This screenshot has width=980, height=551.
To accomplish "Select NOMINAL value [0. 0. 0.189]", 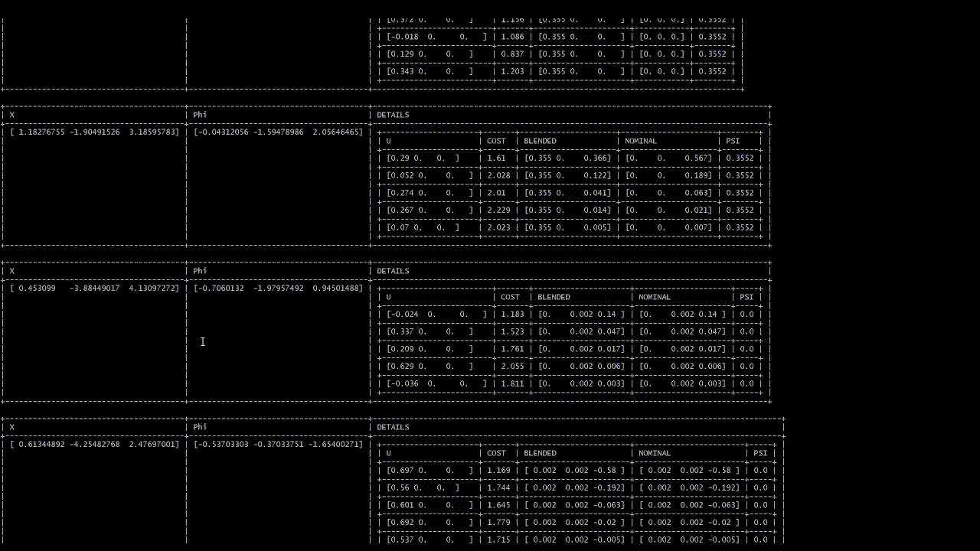I will point(668,175).
